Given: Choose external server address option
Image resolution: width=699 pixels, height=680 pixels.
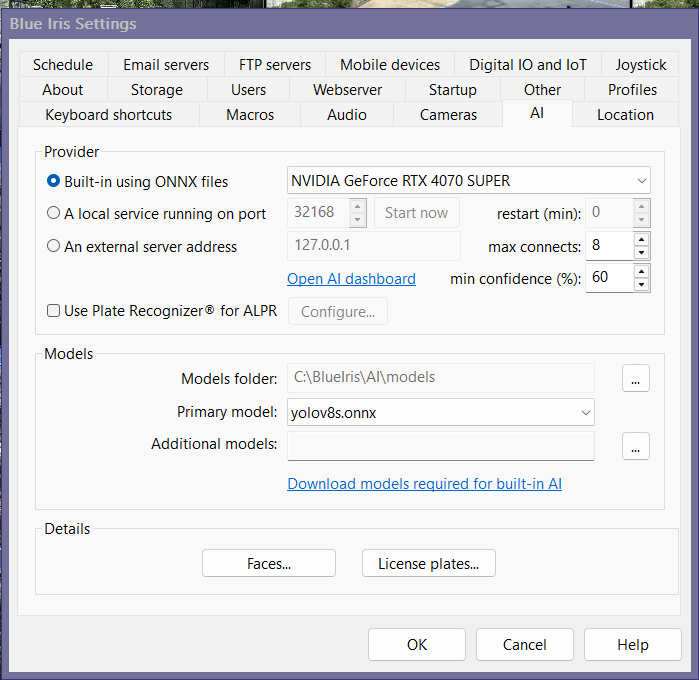Looking at the screenshot, I should (x=54, y=246).
